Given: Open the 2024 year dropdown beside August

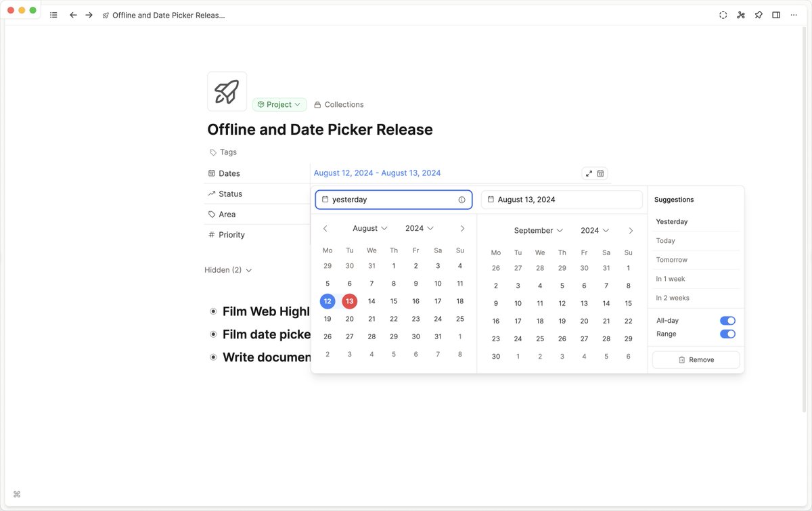Looking at the screenshot, I should tap(420, 229).
